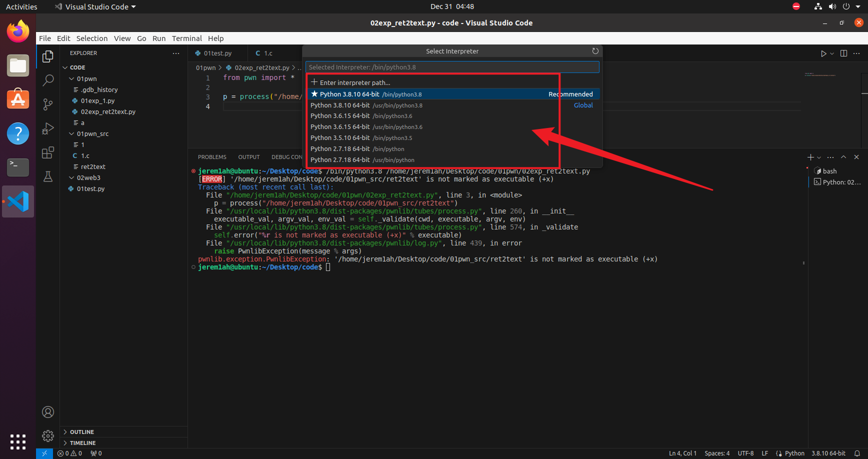
Task: Open the run options dropdown arrow
Action: [x=832, y=53]
